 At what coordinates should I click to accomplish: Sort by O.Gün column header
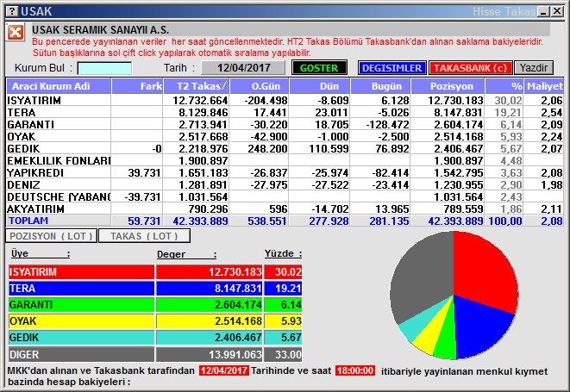(x=260, y=86)
